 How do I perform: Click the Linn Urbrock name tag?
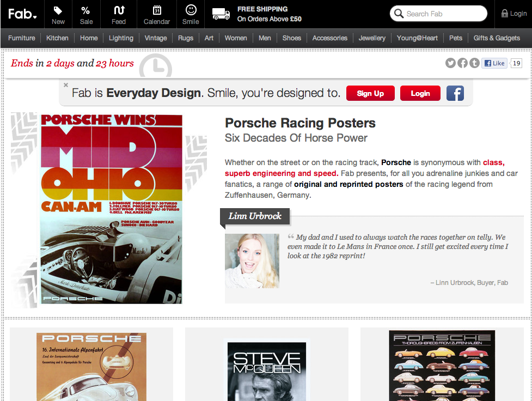[255, 216]
